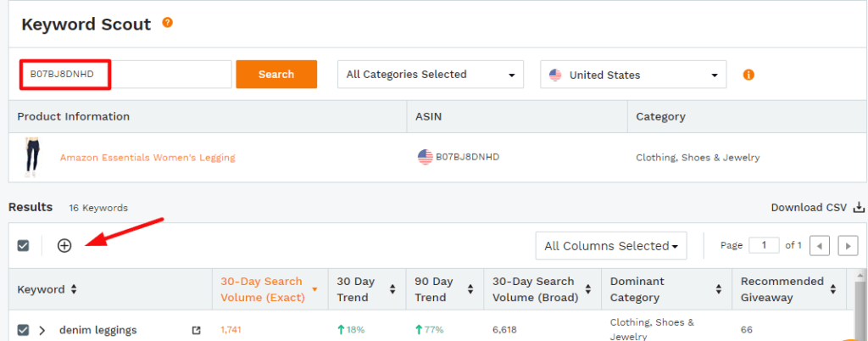Click the leggings product thumbnail image
The width and height of the screenshot is (868, 341).
point(33,158)
